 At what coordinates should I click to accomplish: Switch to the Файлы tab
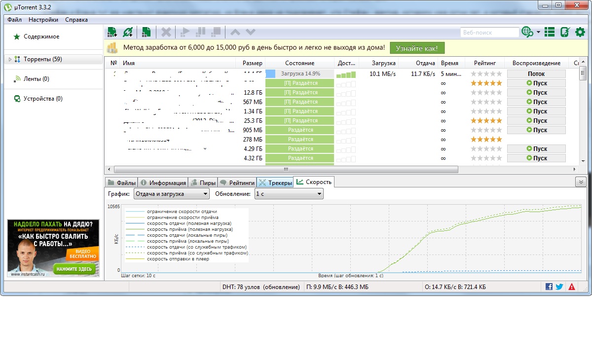[x=121, y=182]
